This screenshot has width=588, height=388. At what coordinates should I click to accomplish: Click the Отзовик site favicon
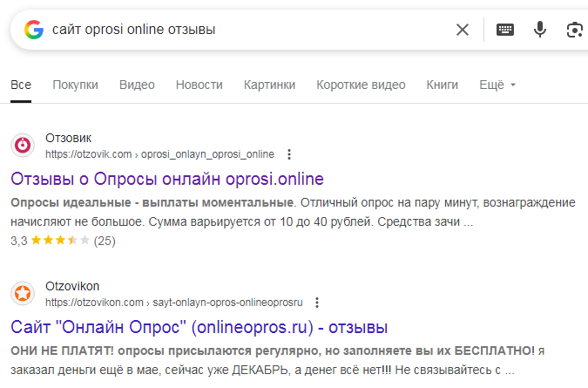click(23, 146)
